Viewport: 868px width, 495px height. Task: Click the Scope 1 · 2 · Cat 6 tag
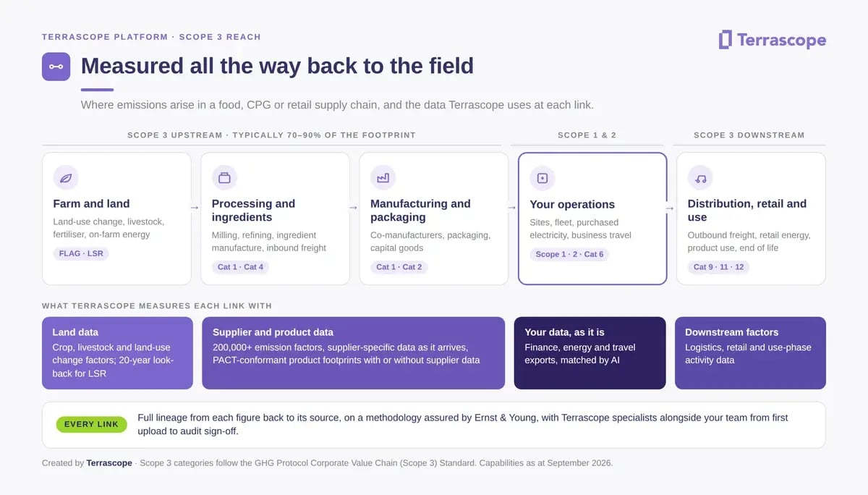569,254
